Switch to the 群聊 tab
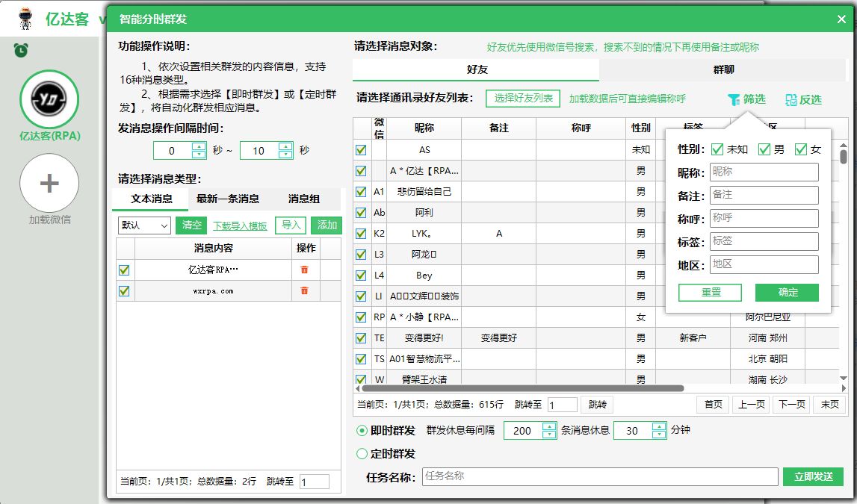857x504 pixels. (x=723, y=69)
